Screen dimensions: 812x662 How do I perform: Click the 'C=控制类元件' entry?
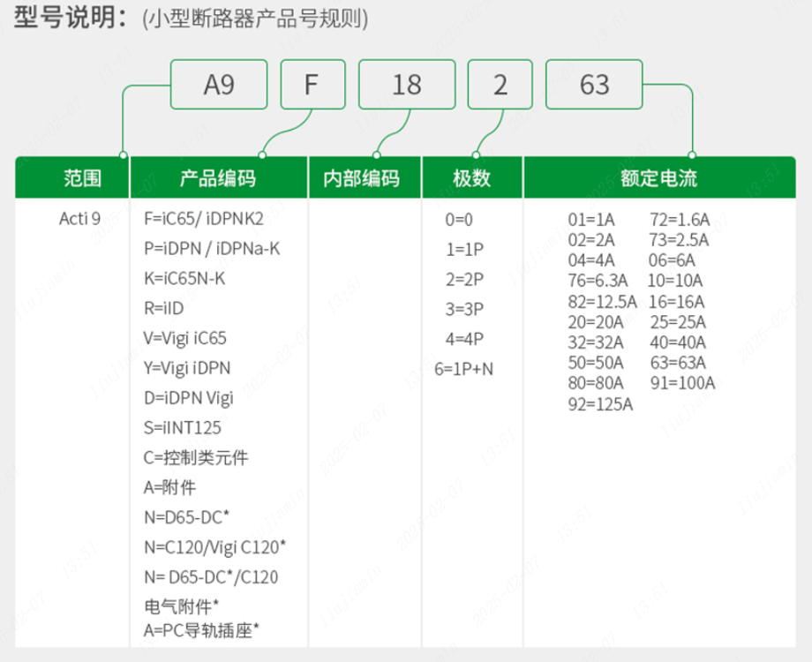point(196,458)
